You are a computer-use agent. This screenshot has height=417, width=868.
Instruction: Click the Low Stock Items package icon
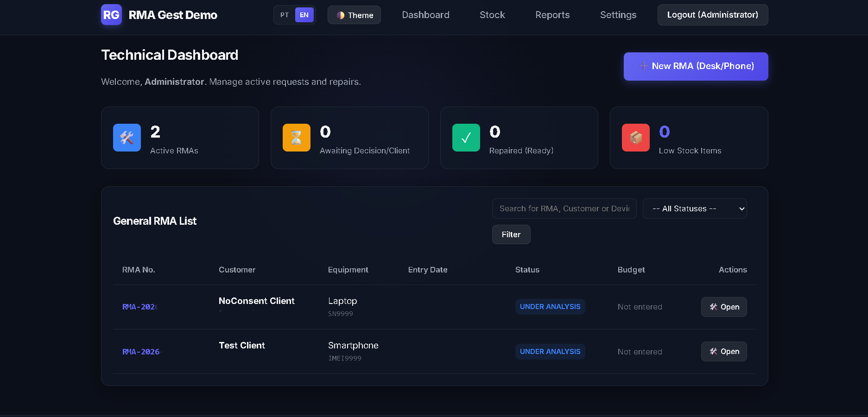coord(636,138)
